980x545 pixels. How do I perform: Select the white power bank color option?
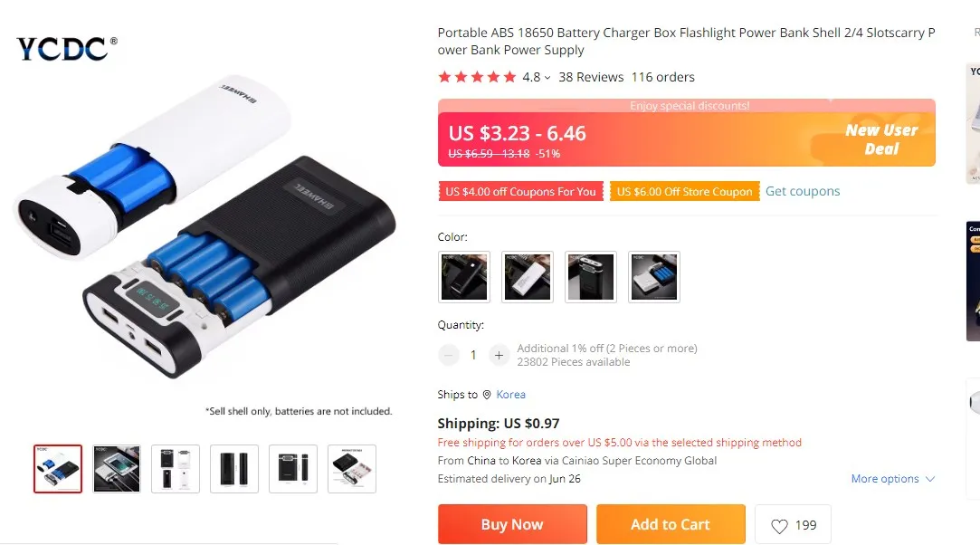[x=528, y=277]
